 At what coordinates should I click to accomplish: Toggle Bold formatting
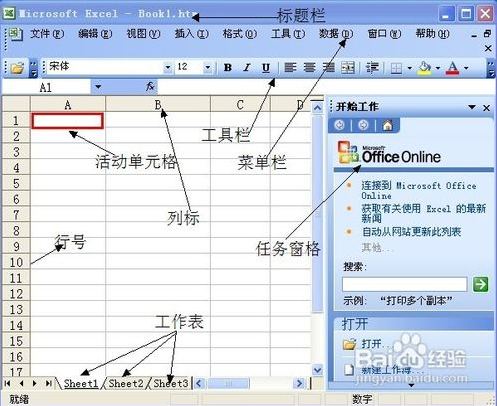pos(228,68)
